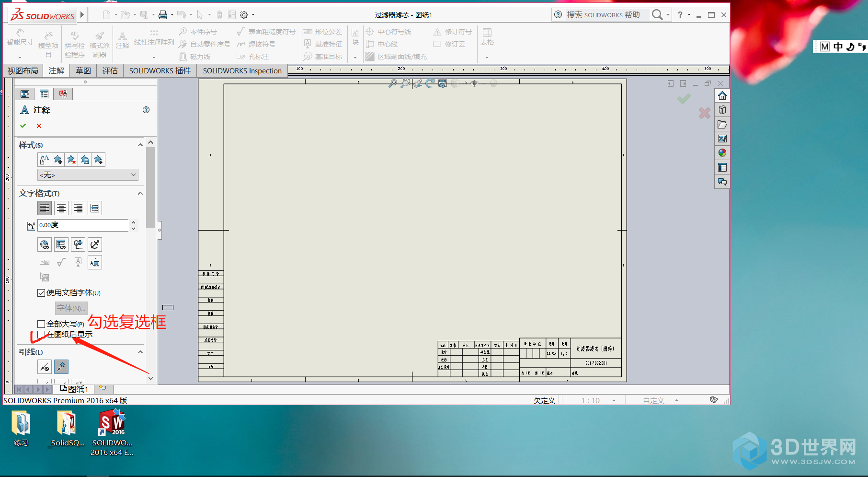
Task: Click Apply default attributes style icon
Action: (45, 160)
